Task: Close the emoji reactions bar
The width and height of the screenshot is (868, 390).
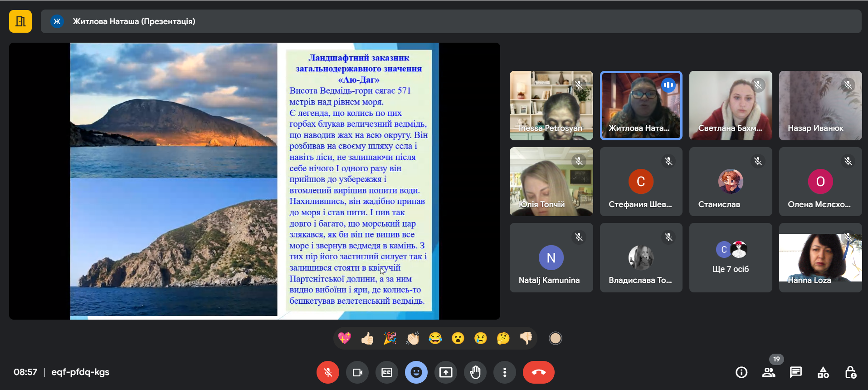Action: 416,372
